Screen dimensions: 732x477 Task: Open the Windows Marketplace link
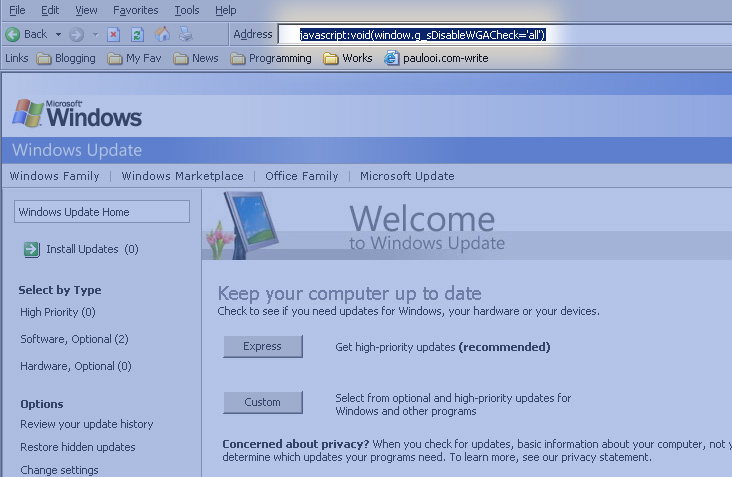(183, 176)
